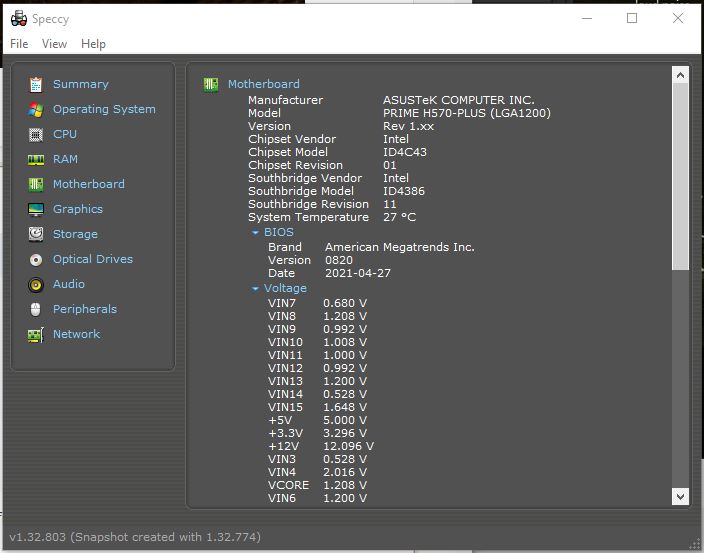The width and height of the screenshot is (704, 553).
Task: Open the View menu
Action: [x=54, y=44]
